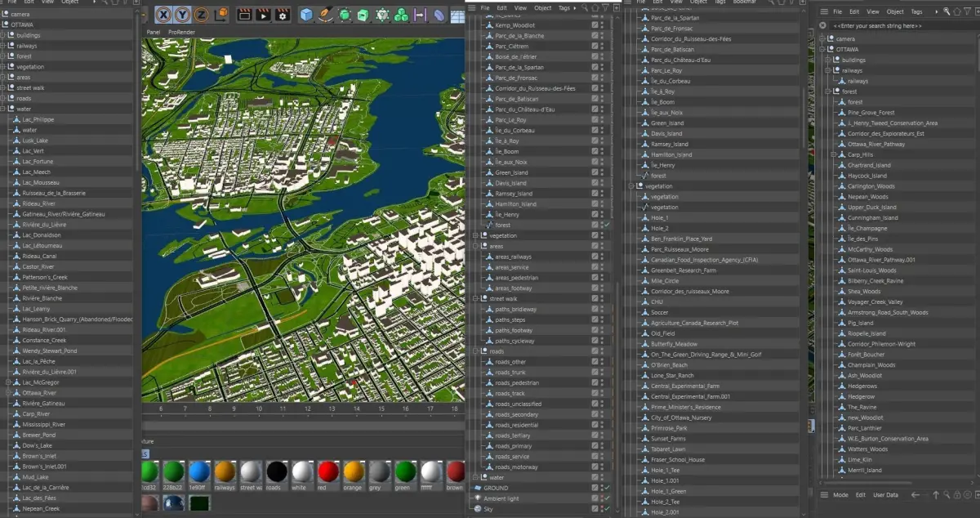Viewport: 980px width, 518px height.
Task: Toggle enable checkmark for Ambient light
Action: coord(607,498)
